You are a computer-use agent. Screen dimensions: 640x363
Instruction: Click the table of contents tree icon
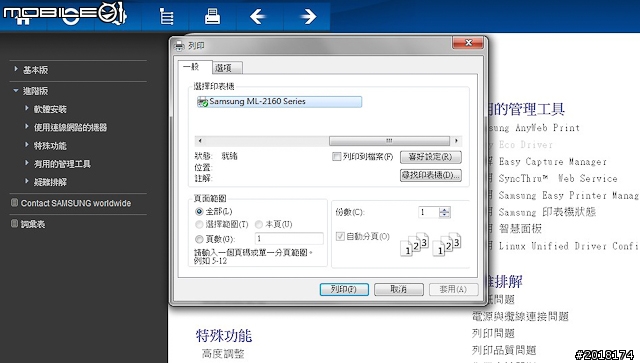click(166, 17)
